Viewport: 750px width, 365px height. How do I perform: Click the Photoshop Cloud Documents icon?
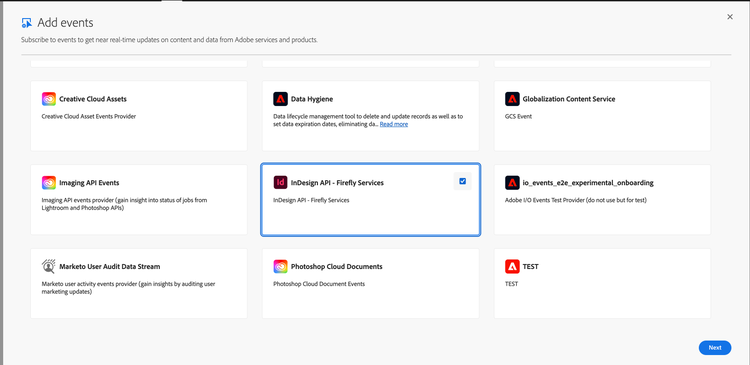pos(280,266)
